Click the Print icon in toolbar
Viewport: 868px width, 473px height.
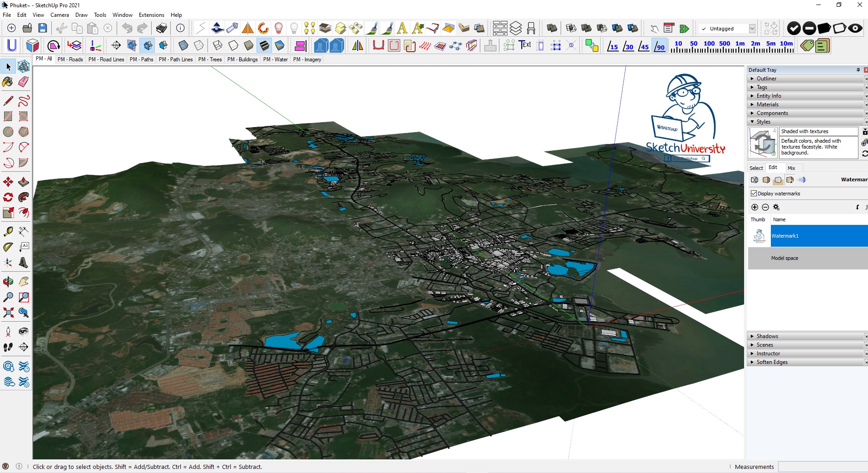pos(162,28)
